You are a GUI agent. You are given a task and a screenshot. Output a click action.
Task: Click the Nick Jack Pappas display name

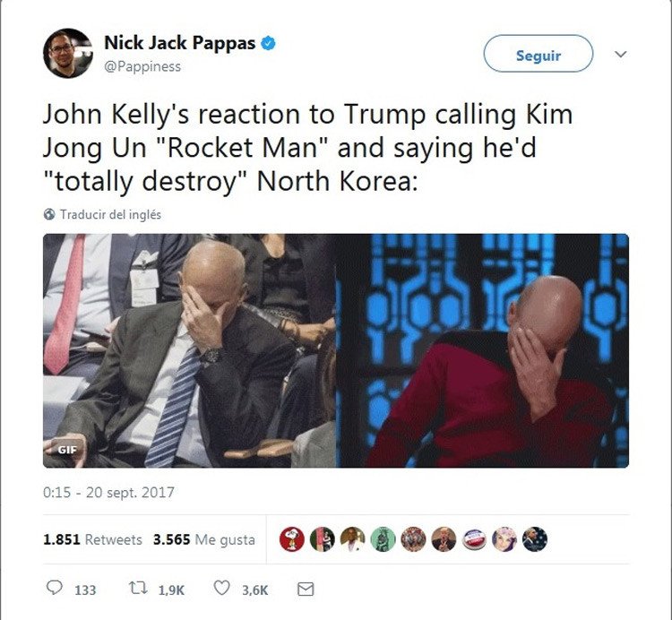pos(179,43)
